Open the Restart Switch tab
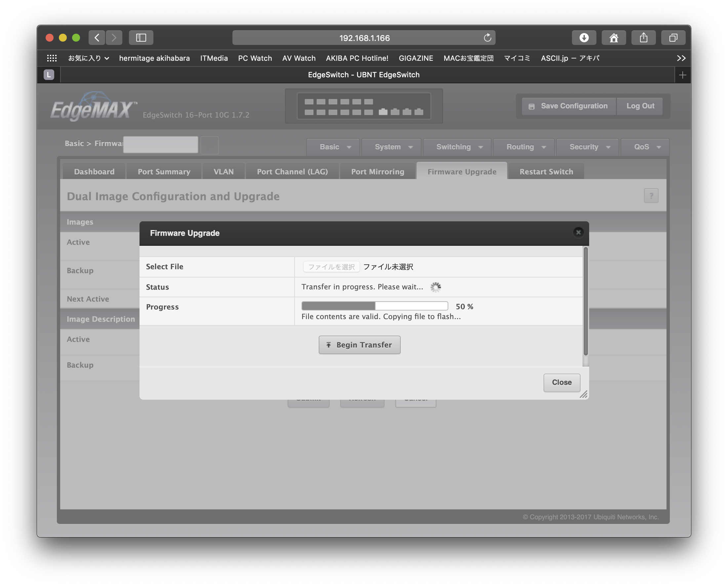 [x=546, y=172]
